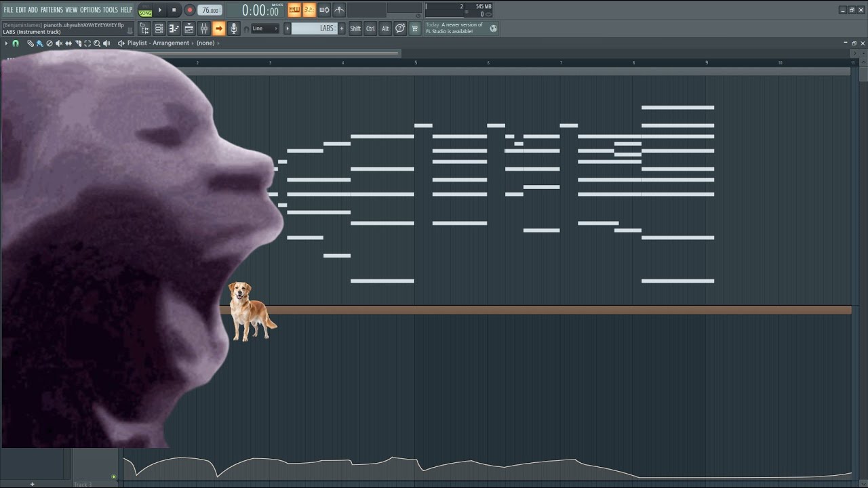Viewport: 868px width, 488px height.
Task: Toggle the metronome button
Action: (x=339, y=9)
